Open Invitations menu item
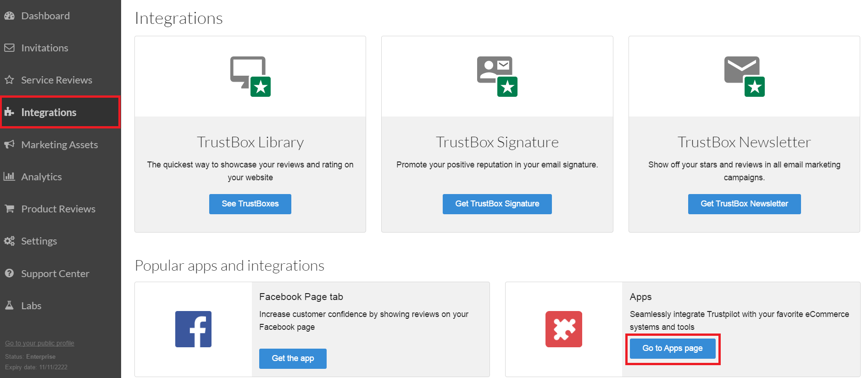The width and height of the screenshot is (868, 378). click(61, 48)
